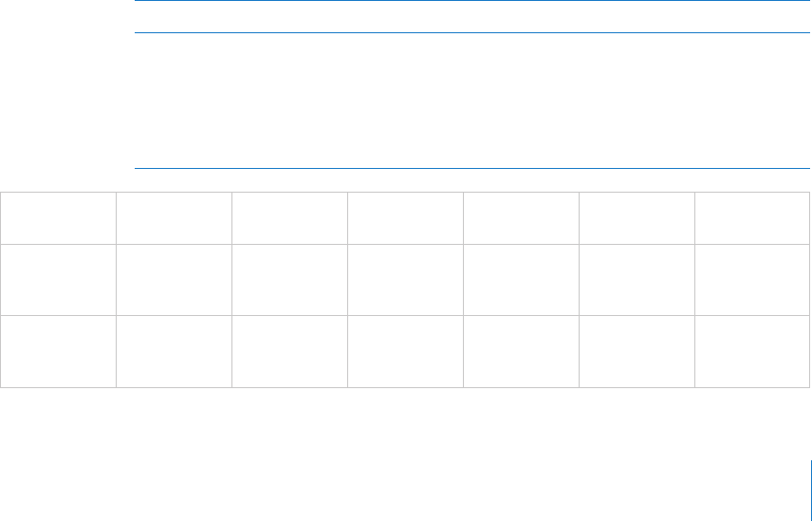The width and height of the screenshot is (812, 521).
Task: Click the fourth cell in the bottom row
Action: tap(405, 351)
